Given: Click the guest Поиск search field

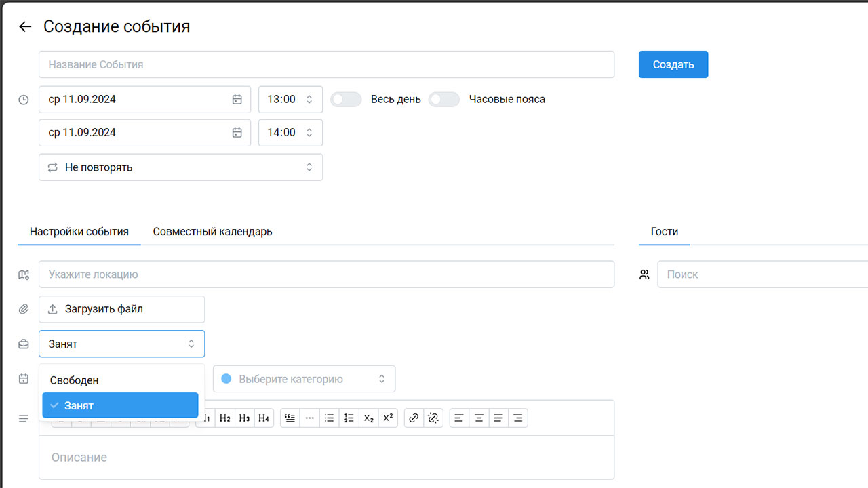Looking at the screenshot, I should pos(763,274).
